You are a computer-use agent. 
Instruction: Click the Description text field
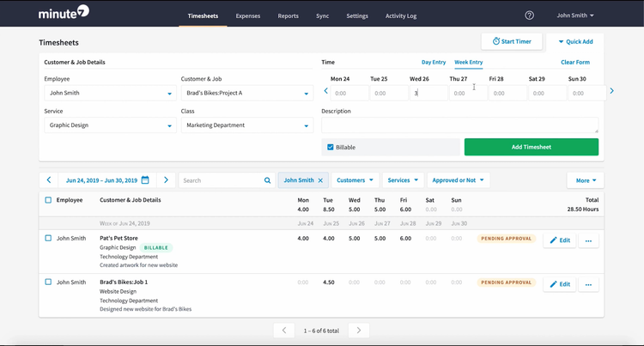pos(459,125)
